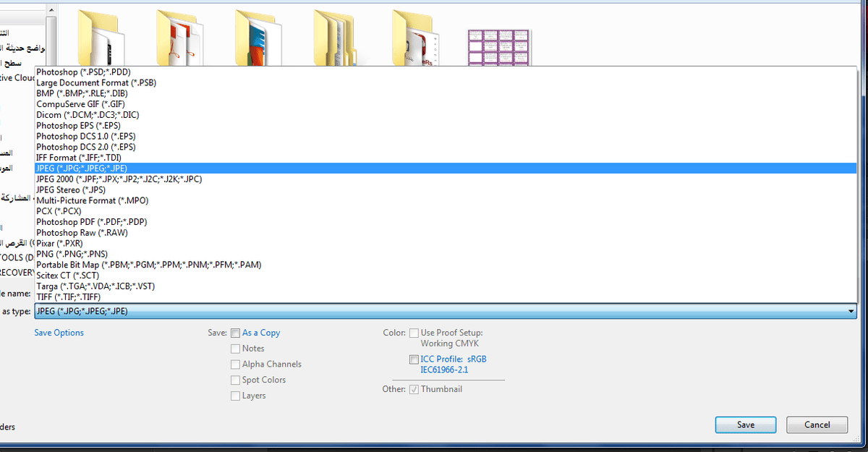Click the Save button

pyautogui.click(x=746, y=425)
